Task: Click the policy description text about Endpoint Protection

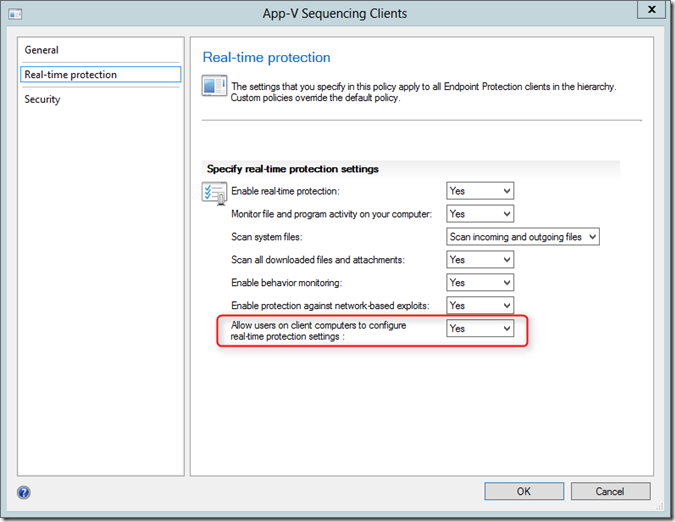Action: [x=423, y=92]
